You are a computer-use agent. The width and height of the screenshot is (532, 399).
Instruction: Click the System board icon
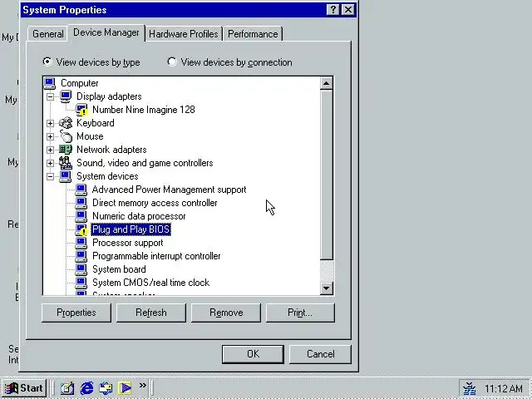coord(81,269)
